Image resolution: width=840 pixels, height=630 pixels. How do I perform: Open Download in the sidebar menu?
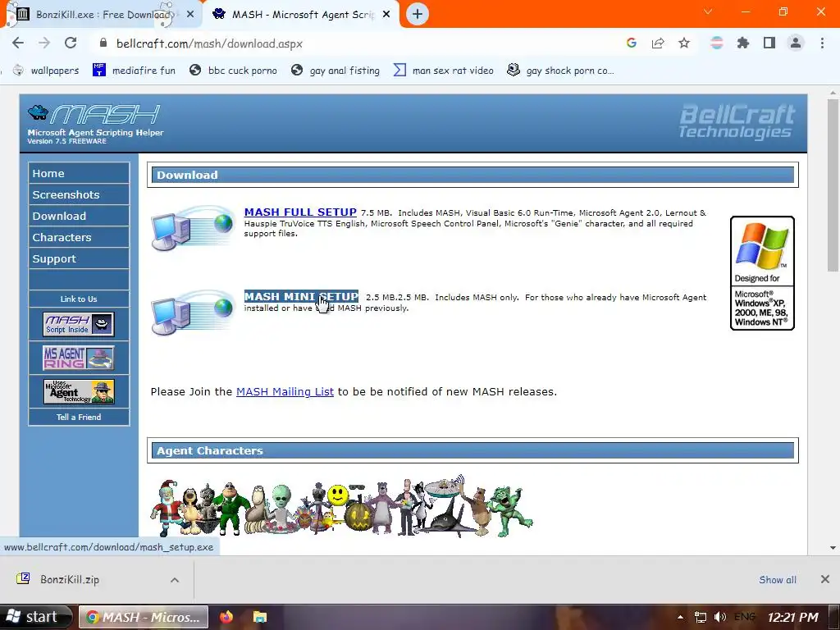[x=79, y=216]
